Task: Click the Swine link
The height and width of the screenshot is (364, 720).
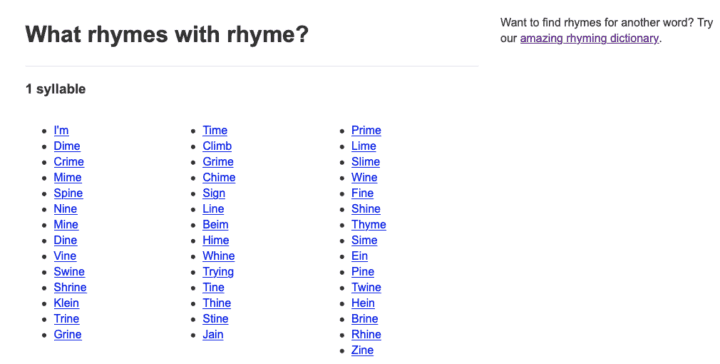Action: [69, 272]
